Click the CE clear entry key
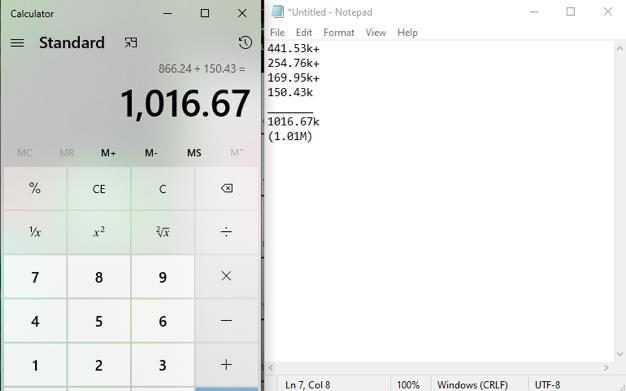 point(99,189)
